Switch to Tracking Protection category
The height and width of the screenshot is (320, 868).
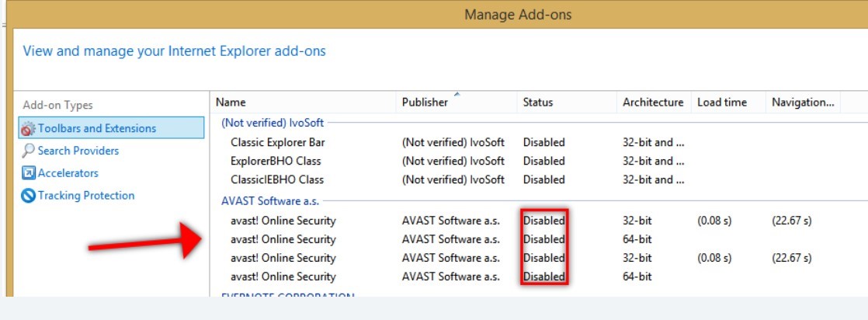click(x=85, y=196)
